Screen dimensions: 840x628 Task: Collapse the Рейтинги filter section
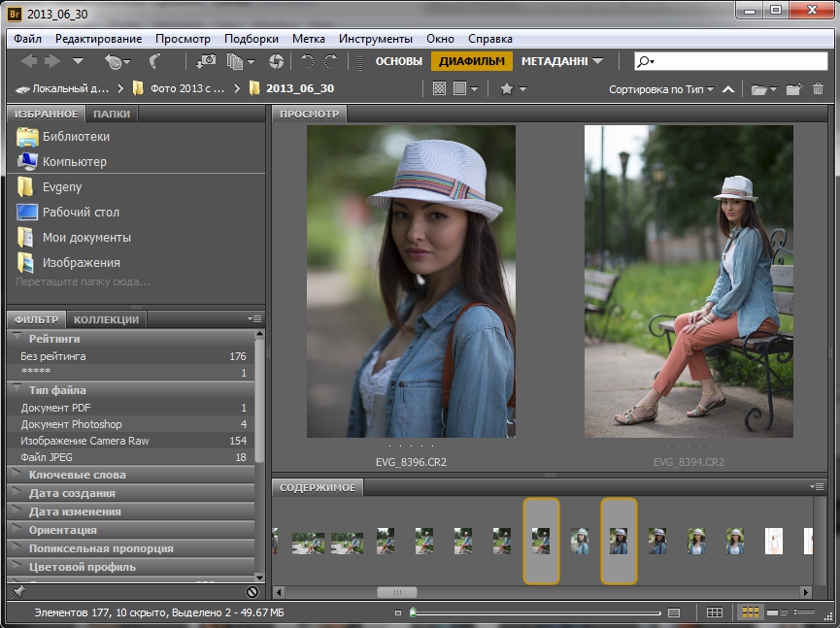point(17,337)
